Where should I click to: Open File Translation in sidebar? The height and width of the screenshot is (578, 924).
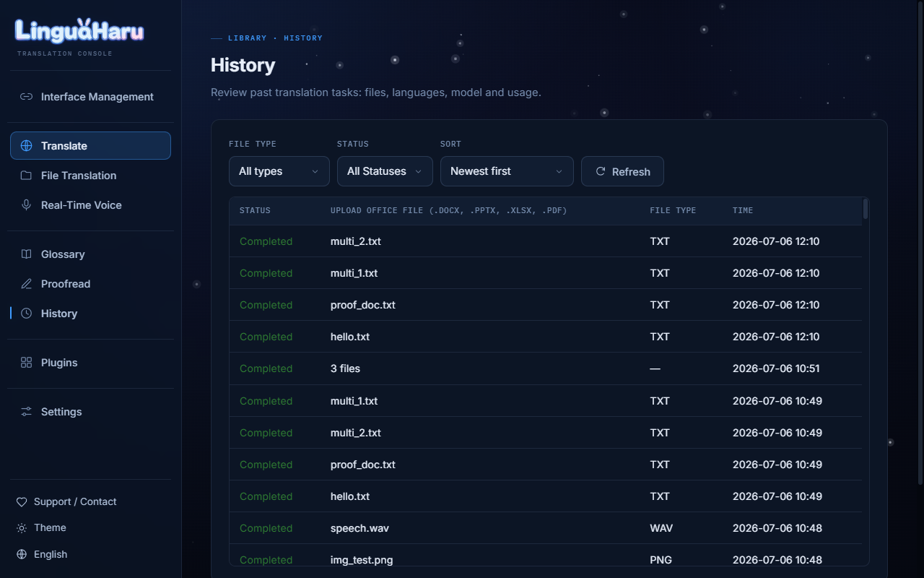(90, 176)
